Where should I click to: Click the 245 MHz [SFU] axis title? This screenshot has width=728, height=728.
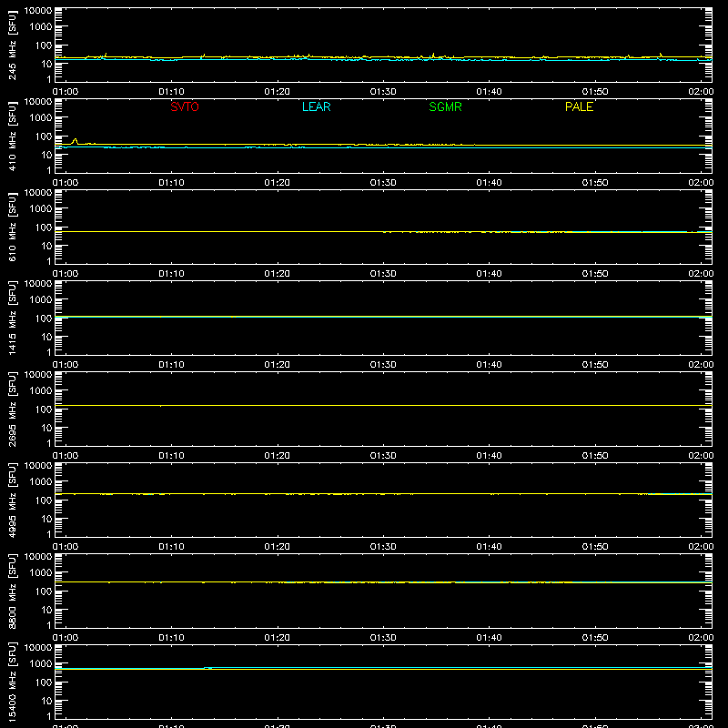tap(12, 45)
